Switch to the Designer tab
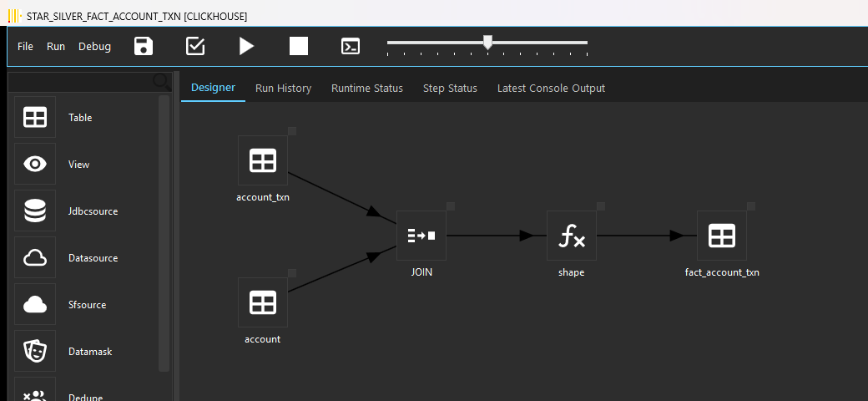The height and width of the screenshot is (401, 868). pyautogui.click(x=213, y=88)
